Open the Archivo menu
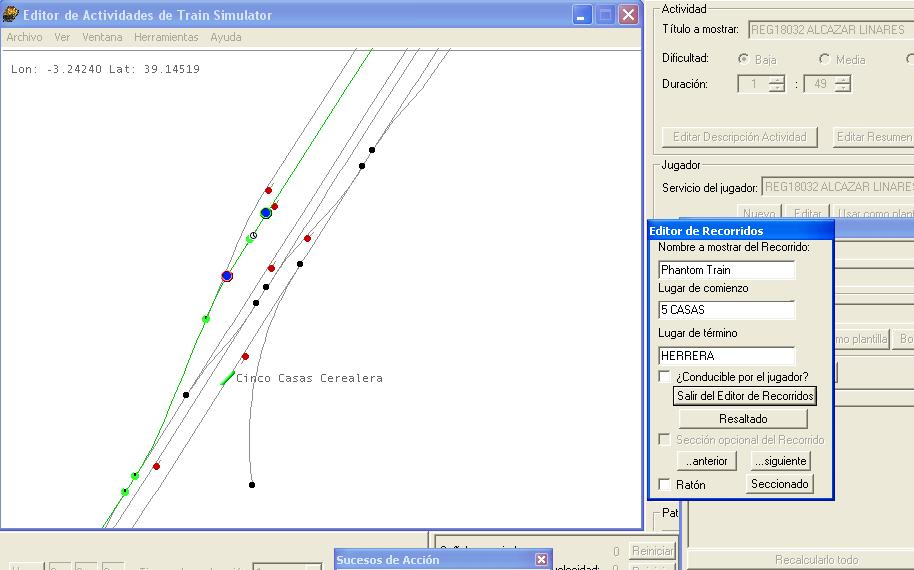 click(24, 37)
